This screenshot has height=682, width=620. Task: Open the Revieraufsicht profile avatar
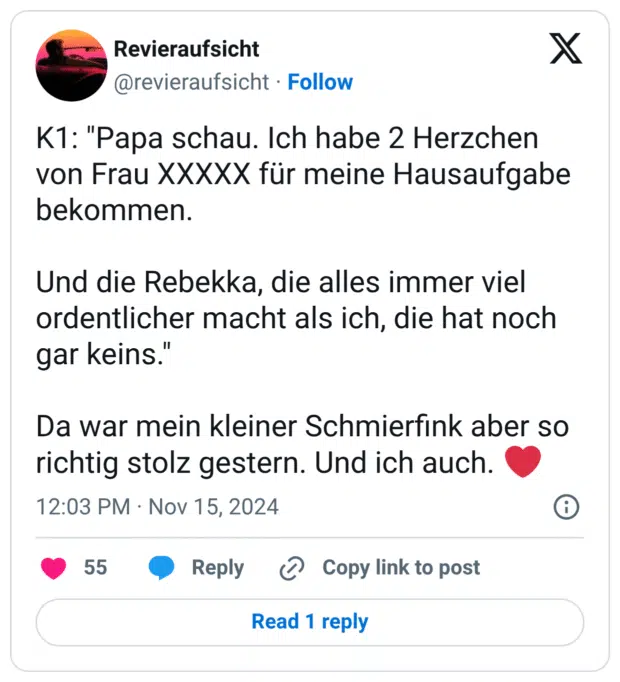coord(71,65)
